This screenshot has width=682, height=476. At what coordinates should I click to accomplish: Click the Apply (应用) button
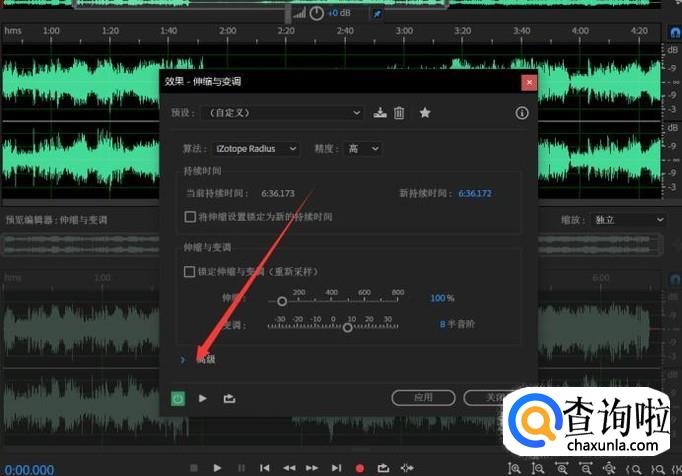click(424, 398)
